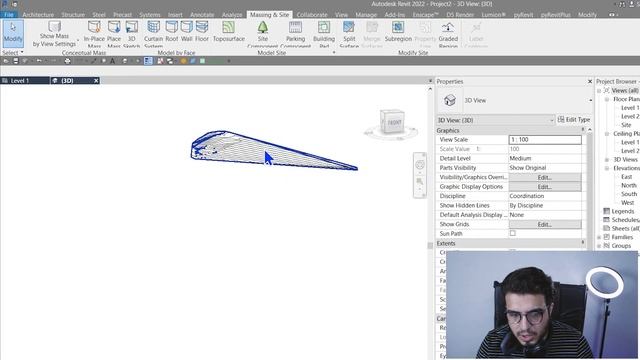
Task: Click the Subregion tool
Action: (x=398, y=32)
